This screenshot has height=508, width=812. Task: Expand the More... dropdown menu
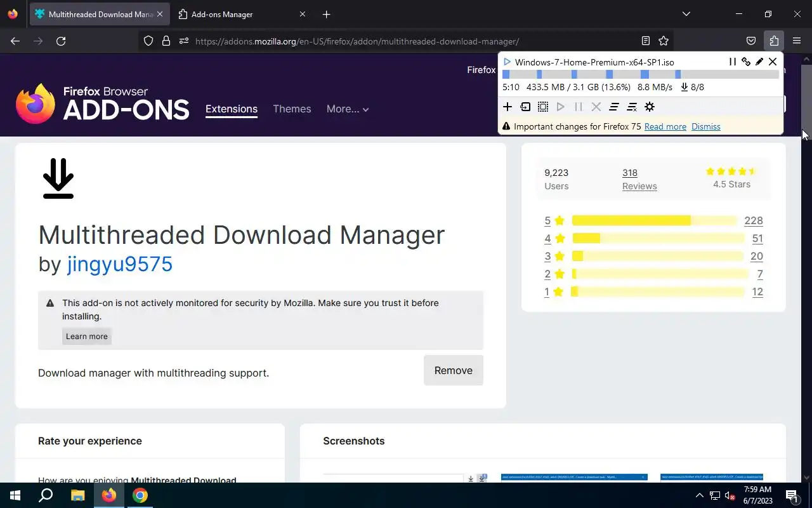click(348, 109)
